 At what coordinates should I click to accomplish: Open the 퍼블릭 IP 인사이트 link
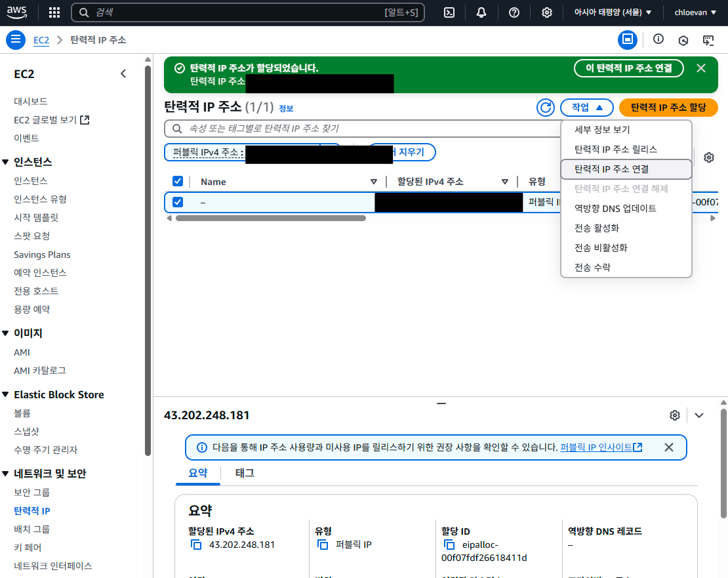(x=601, y=447)
